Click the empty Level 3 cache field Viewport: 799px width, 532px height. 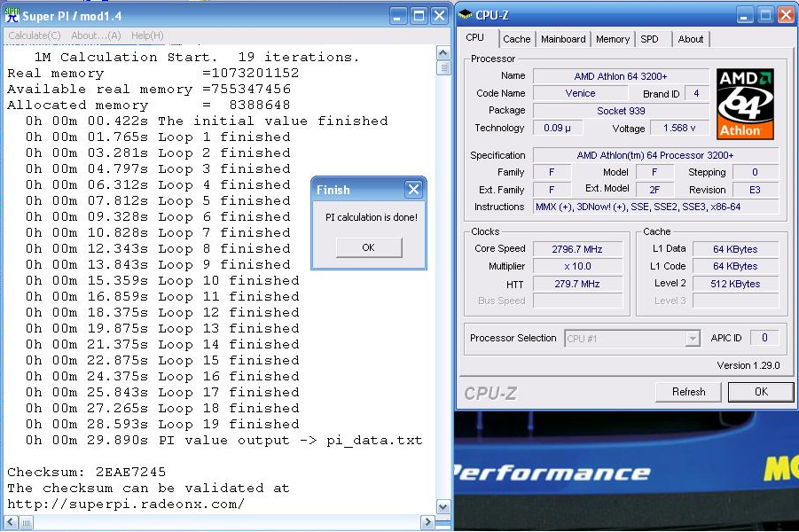tap(735, 301)
